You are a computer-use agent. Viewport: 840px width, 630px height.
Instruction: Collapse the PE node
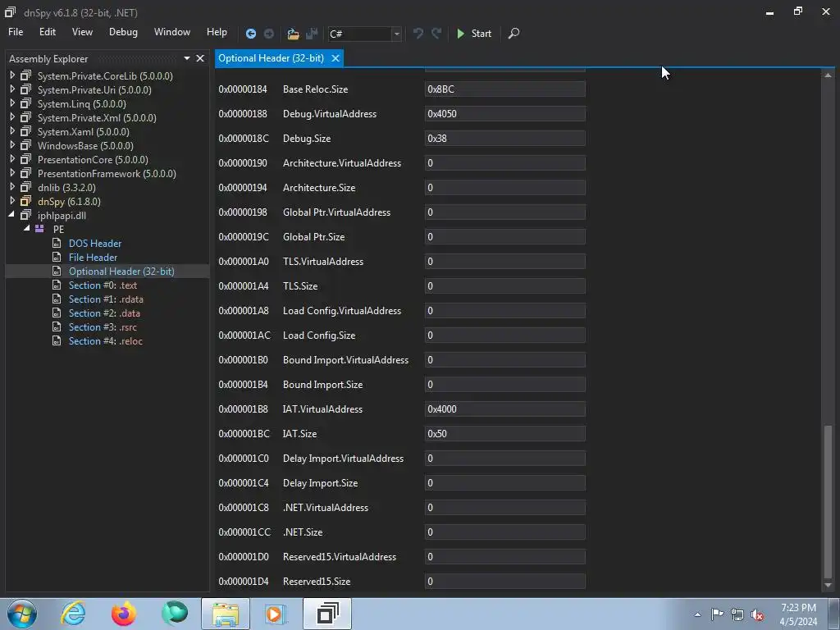point(26,229)
